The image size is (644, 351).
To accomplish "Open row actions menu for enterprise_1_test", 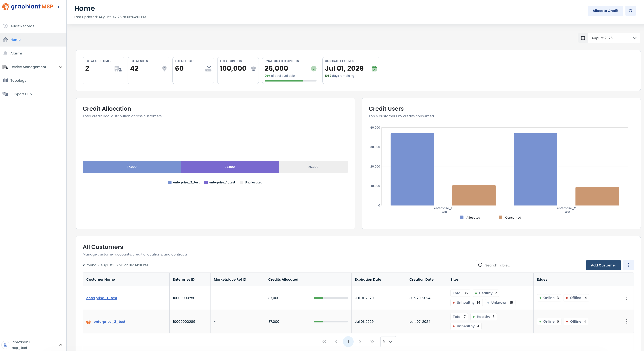I will 627,298.
